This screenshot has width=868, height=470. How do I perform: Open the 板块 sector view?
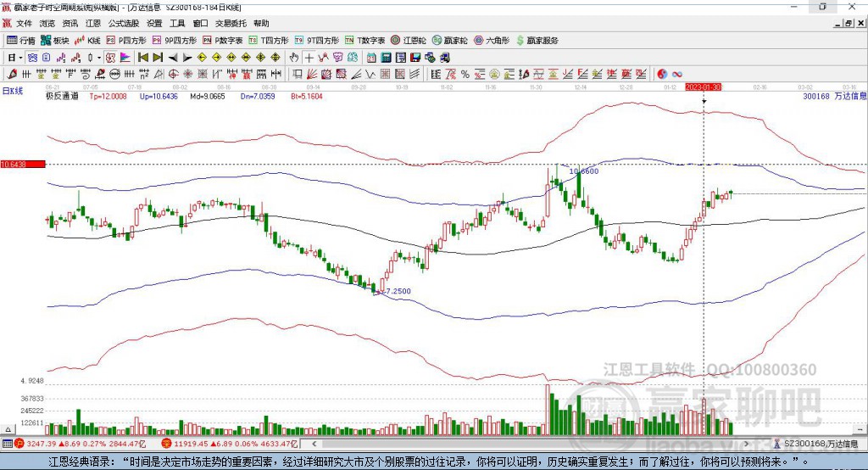tap(55, 41)
